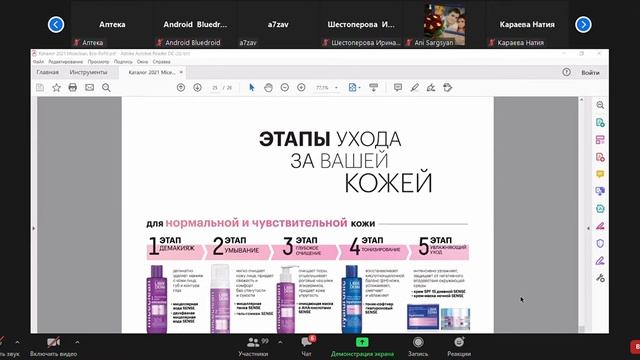Click the vertical scrollbar up arrow
The height and width of the screenshot is (360, 640).
tap(582, 100)
